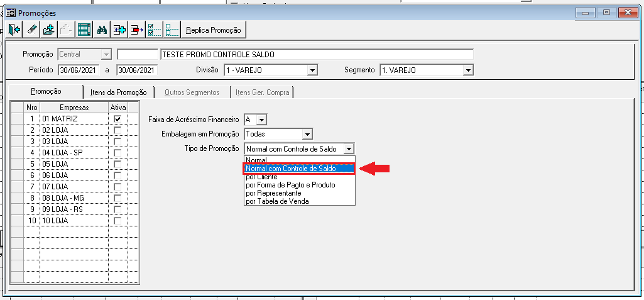Switch to Itens da Promoção tab
This screenshot has height=300, width=644.
coord(118,92)
